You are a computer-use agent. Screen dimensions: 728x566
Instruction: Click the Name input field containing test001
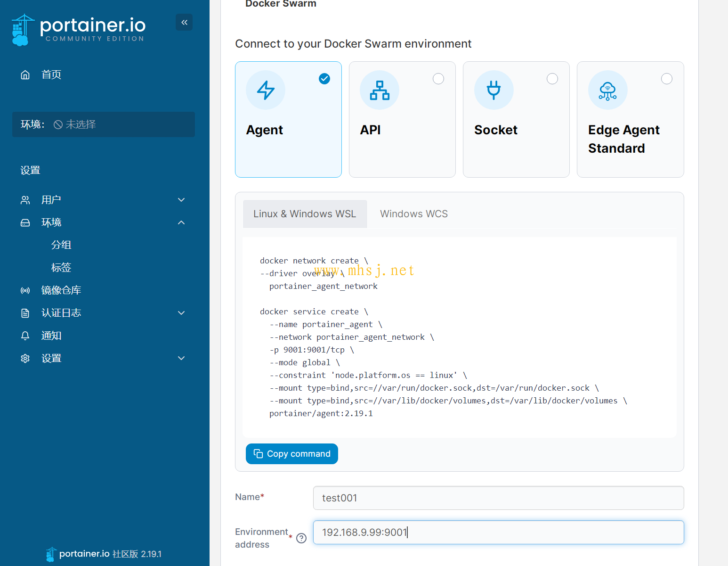[499, 498]
